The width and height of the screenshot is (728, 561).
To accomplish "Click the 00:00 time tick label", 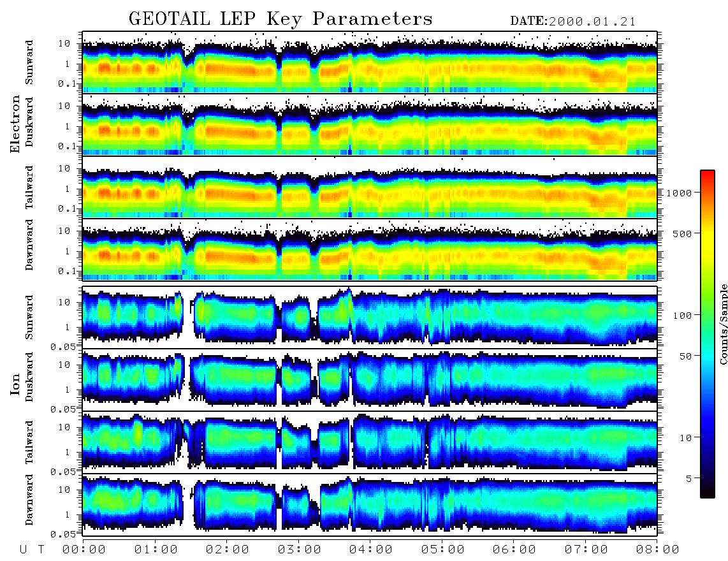I will (x=84, y=550).
